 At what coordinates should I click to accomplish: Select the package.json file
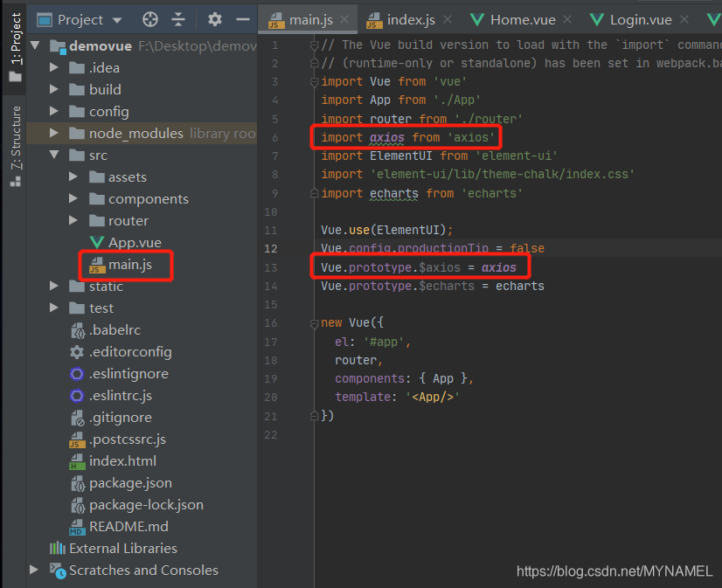(130, 483)
